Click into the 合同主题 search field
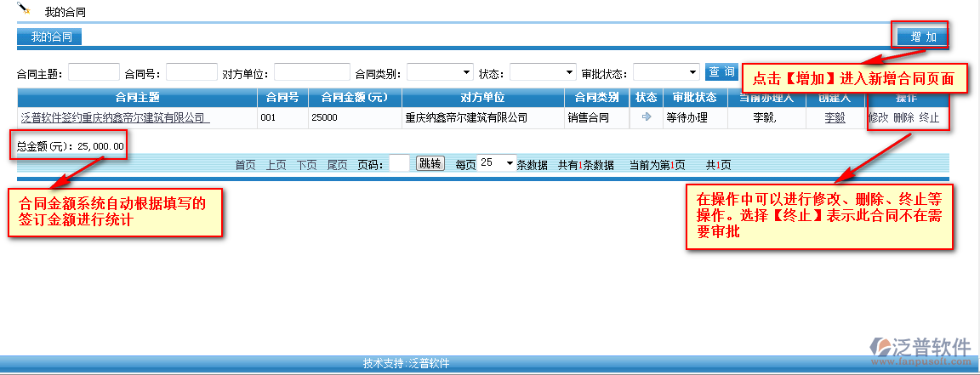This screenshot has width=980, height=375. 94,72
